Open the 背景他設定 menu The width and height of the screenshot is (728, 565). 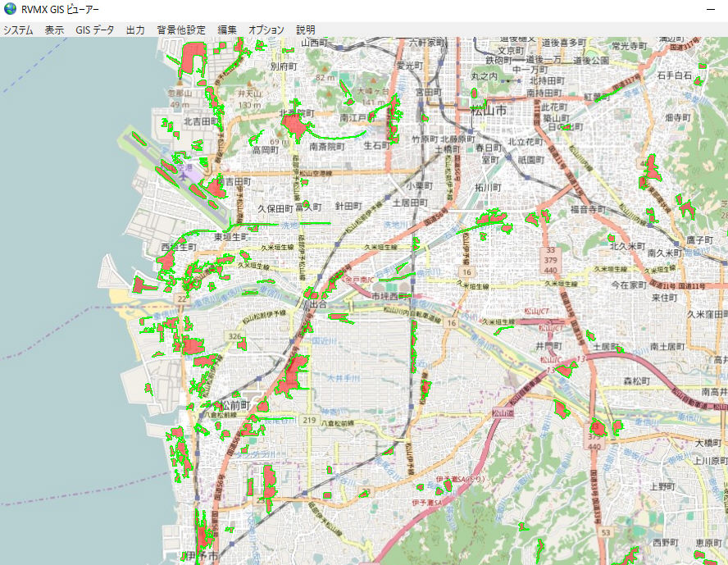pos(181,30)
